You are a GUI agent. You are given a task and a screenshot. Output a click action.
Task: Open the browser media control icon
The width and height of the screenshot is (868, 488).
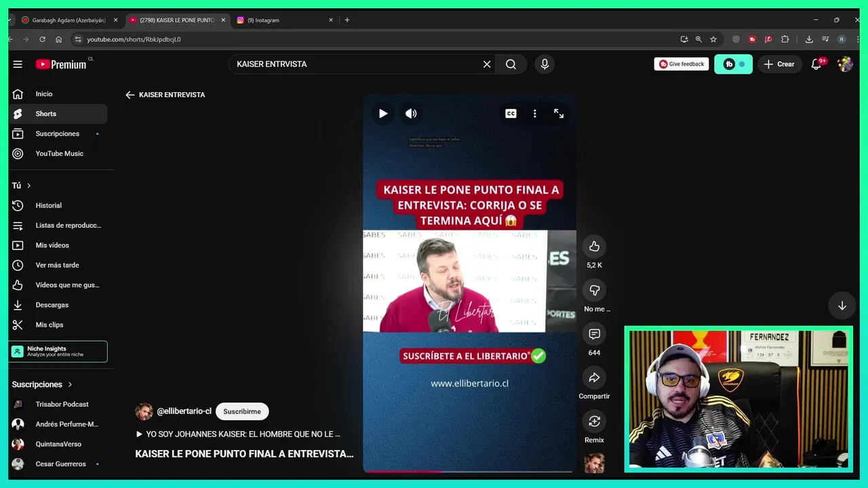pos(825,39)
